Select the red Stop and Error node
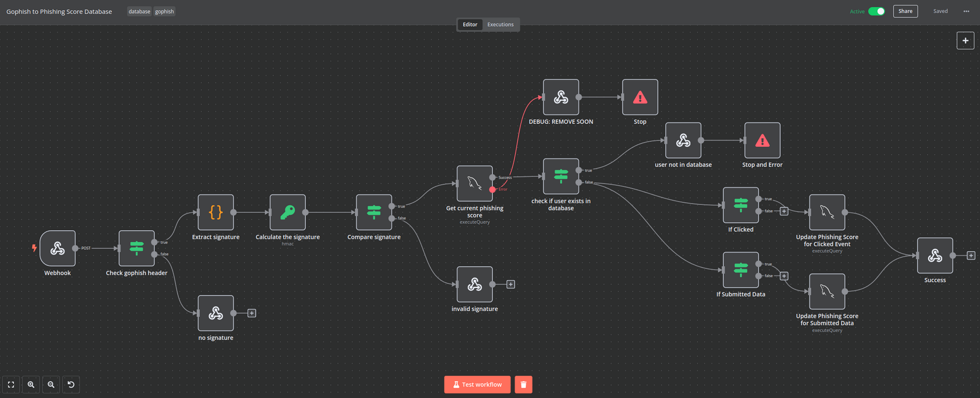This screenshot has width=980, height=398. pos(762,141)
